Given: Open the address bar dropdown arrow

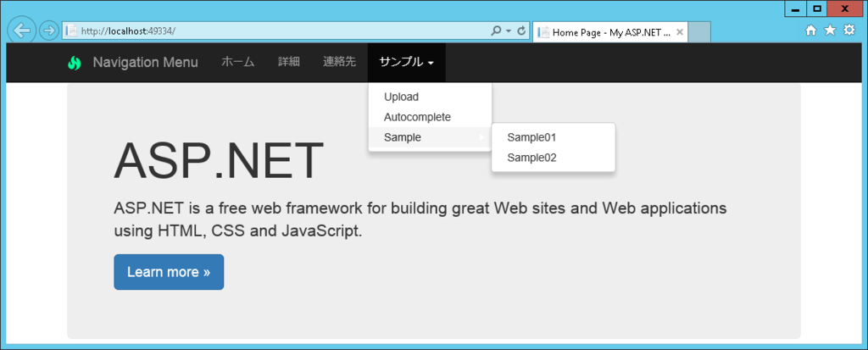Looking at the screenshot, I should click(509, 31).
